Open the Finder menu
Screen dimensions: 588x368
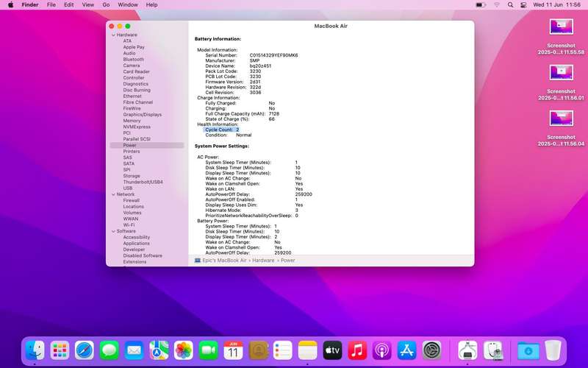(30, 5)
